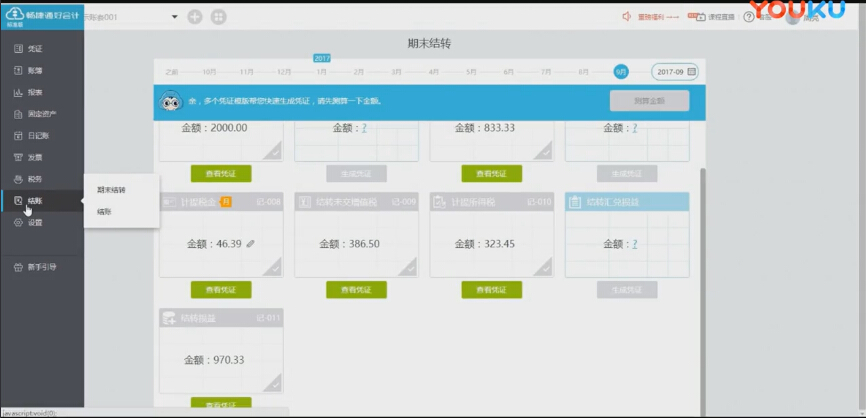The image size is (866, 418).
Task: Expand the account set dropdown arrow
Action: 174,17
